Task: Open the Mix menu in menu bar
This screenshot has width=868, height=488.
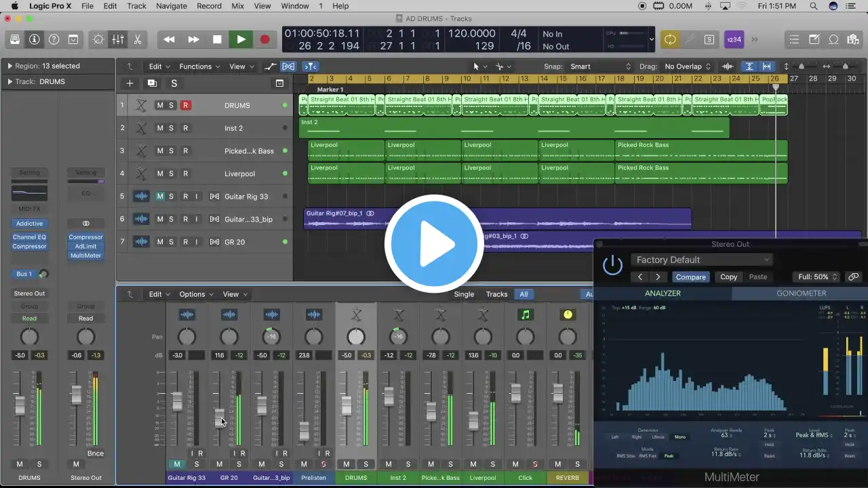Action: click(237, 6)
